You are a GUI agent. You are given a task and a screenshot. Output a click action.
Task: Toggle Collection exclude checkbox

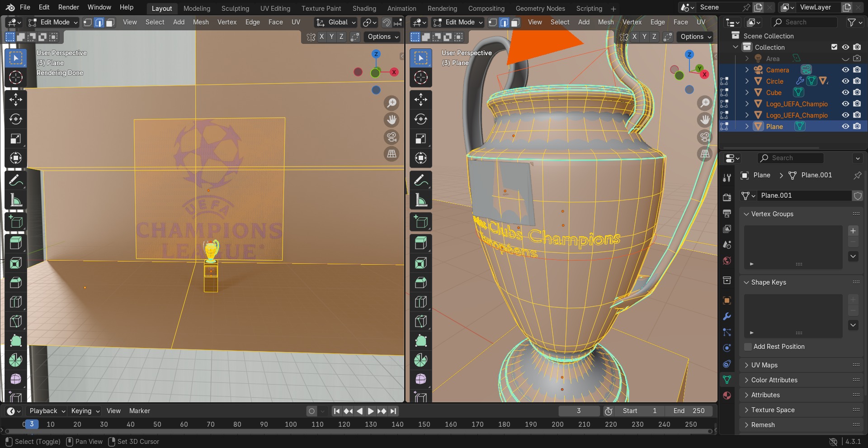834,47
